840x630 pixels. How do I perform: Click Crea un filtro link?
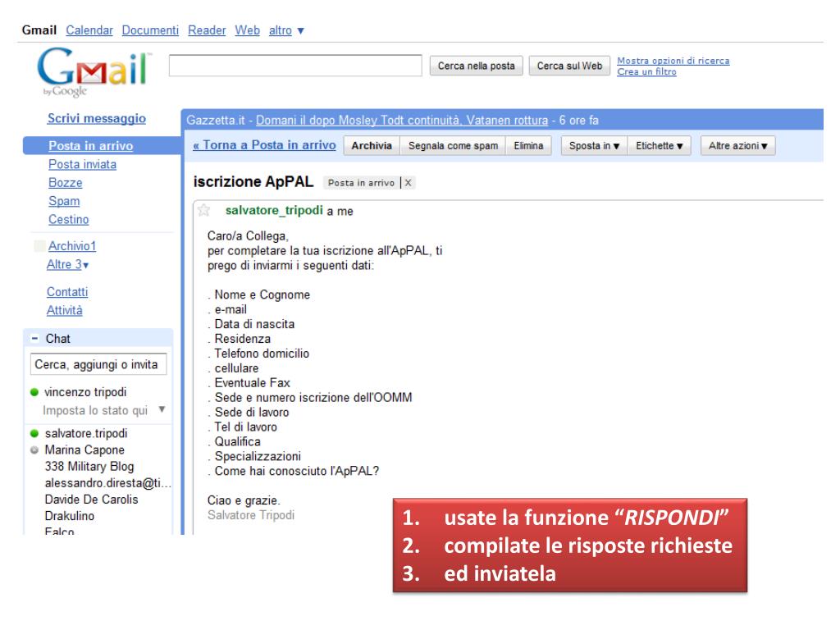pos(646,72)
